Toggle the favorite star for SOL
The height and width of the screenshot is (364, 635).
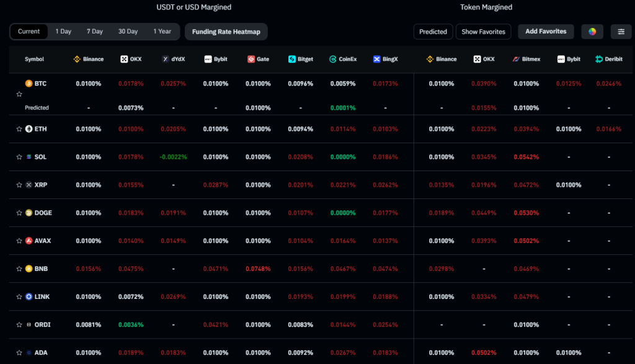pyautogui.click(x=19, y=157)
